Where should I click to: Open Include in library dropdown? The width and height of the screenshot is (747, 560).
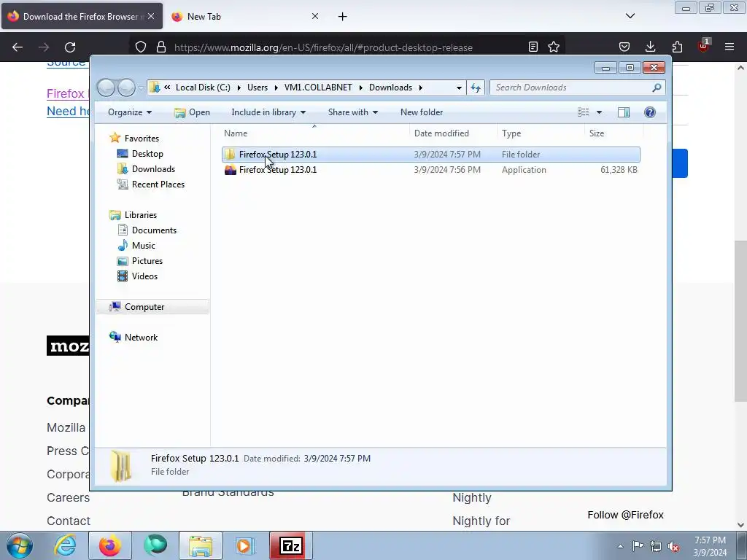coord(268,112)
